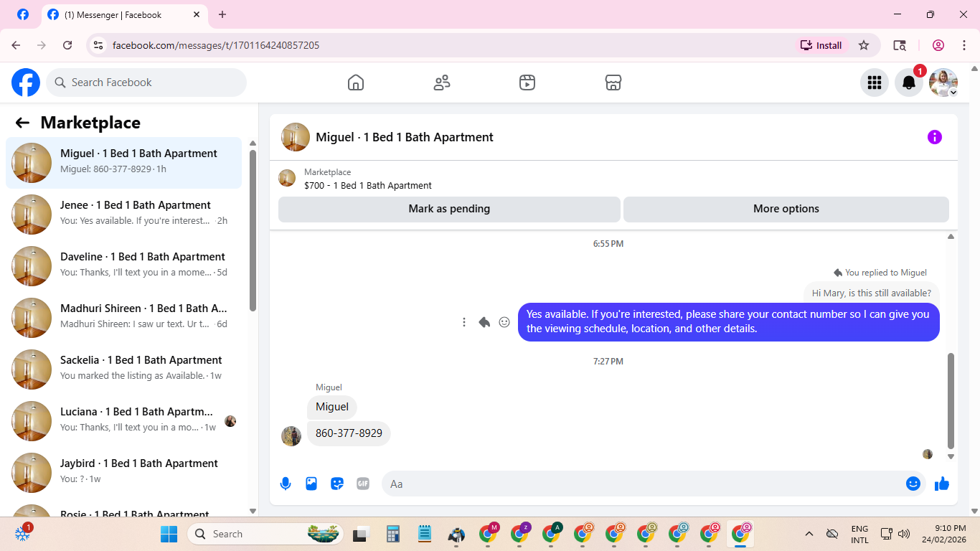Open the Friends icon in top navigation

click(x=442, y=83)
